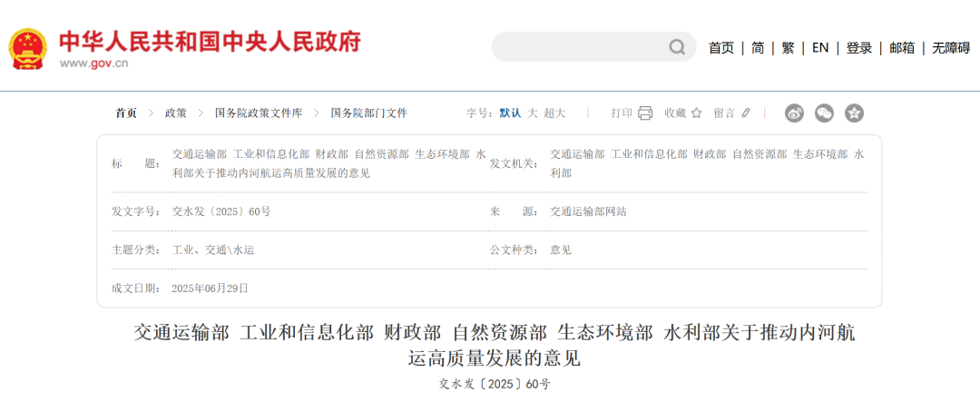Switch to simplified Chinese 简

[x=757, y=48]
